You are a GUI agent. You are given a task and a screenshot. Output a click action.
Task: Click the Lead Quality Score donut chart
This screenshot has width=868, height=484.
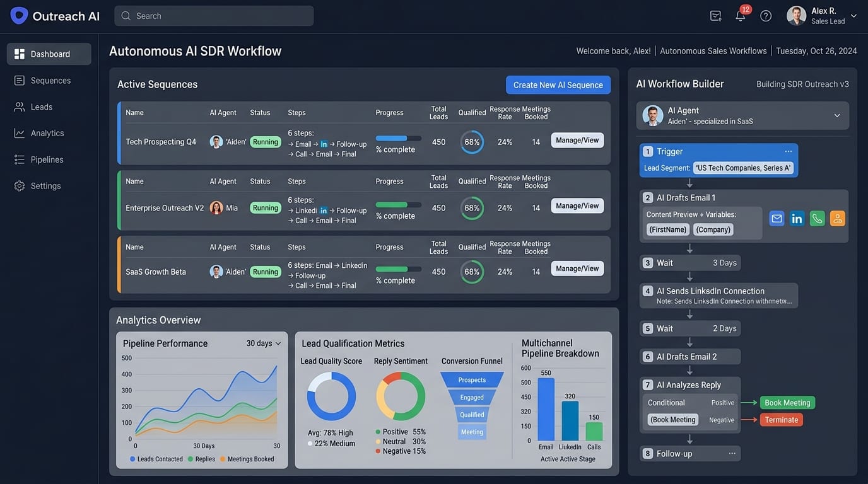coord(331,396)
